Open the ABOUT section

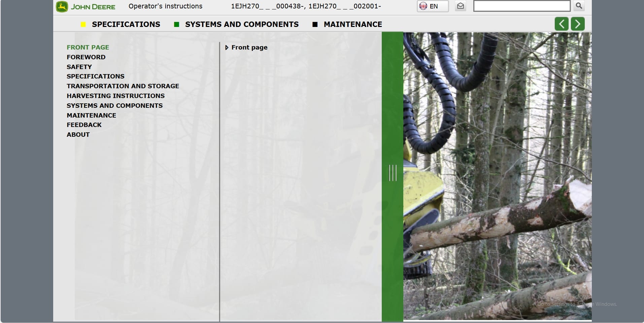(x=78, y=134)
